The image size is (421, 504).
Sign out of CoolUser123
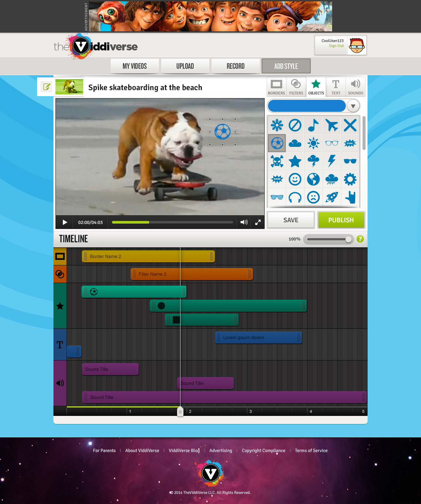click(336, 46)
